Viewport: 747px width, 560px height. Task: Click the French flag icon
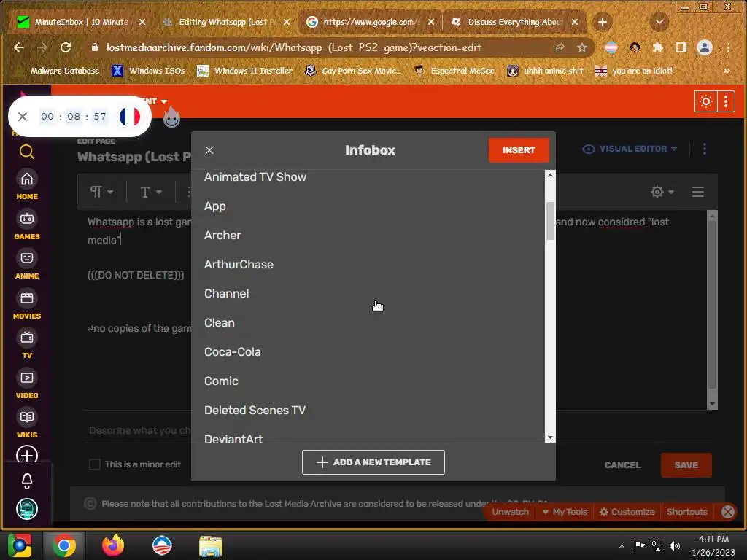[x=130, y=116]
